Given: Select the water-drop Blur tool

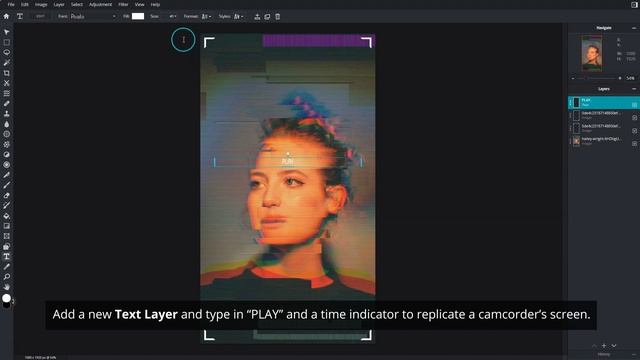Looking at the screenshot, I should pos(7,124).
